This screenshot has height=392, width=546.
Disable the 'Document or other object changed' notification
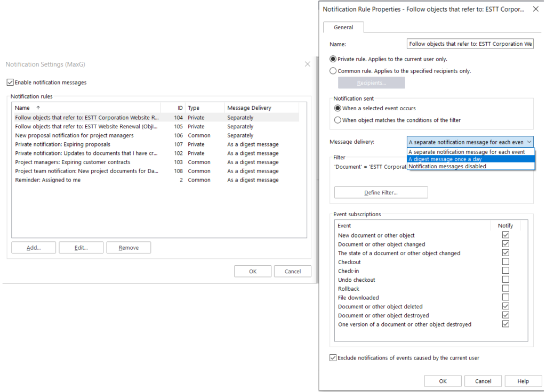click(x=505, y=243)
